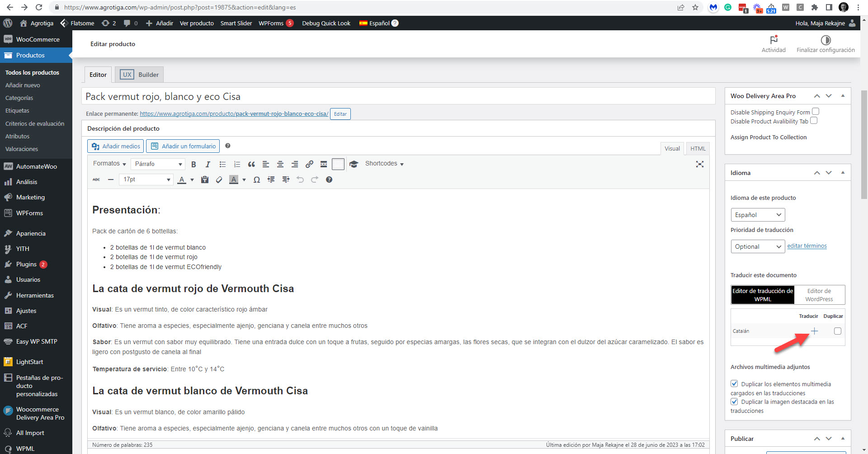Paste as plain text
Screen dimensions: 868x454
point(205,180)
